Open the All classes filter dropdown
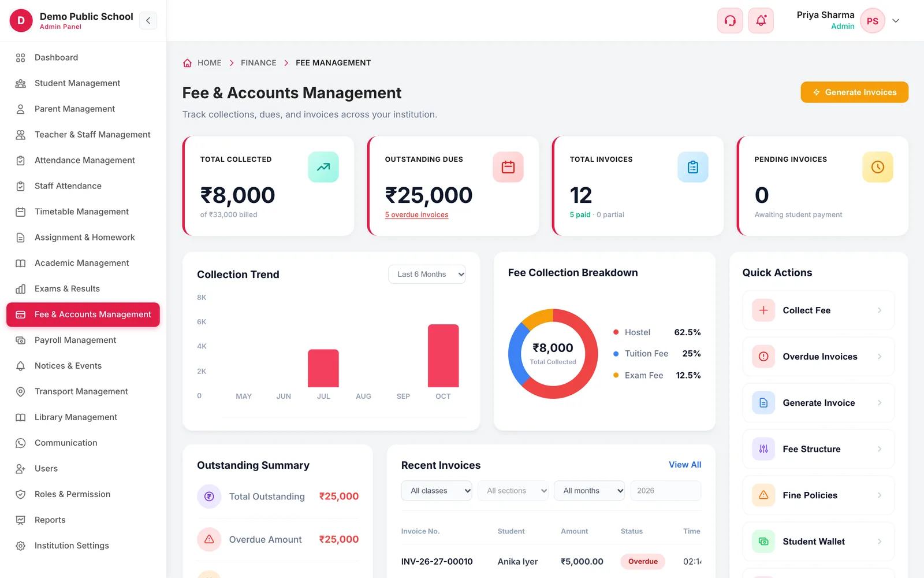The width and height of the screenshot is (924, 578). pos(437,491)
